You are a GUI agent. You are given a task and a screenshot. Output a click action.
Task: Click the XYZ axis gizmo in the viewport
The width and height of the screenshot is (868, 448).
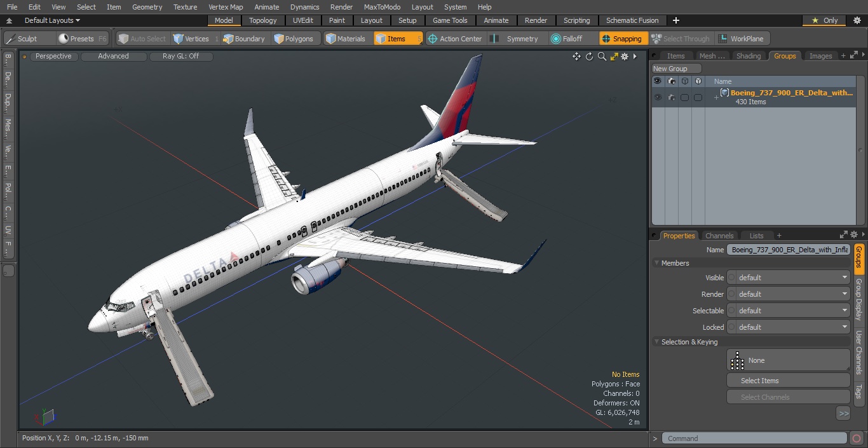(x=46, y=417)
